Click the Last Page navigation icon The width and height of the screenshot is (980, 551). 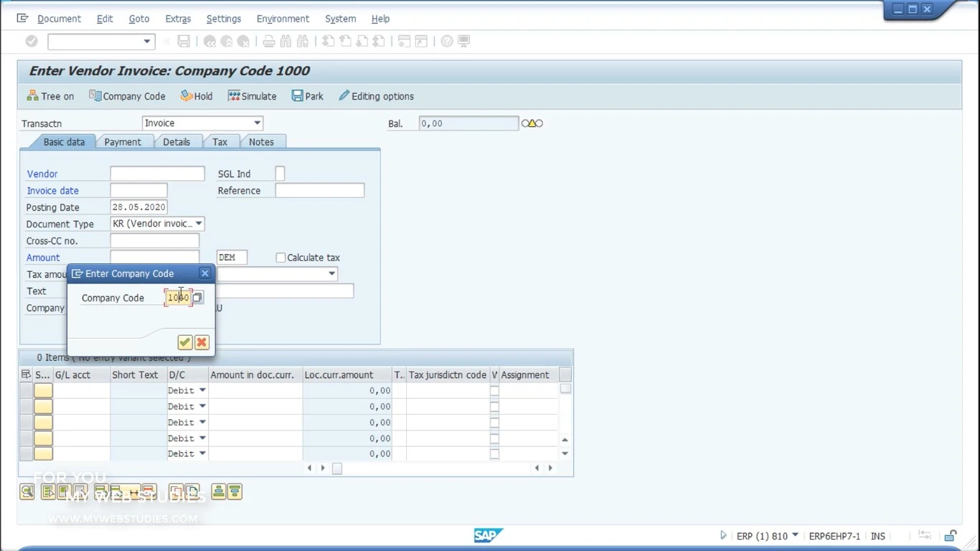[x=379, y=42]
